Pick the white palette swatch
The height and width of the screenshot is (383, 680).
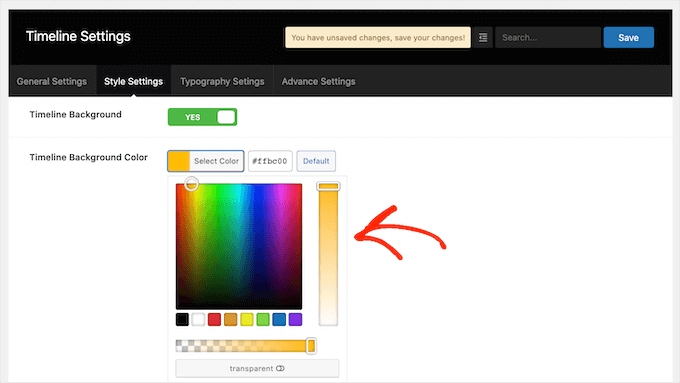coord(198,320)
